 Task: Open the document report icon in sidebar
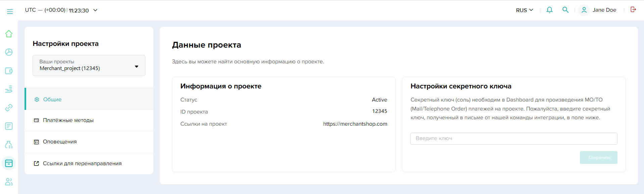tap(9, 126)
